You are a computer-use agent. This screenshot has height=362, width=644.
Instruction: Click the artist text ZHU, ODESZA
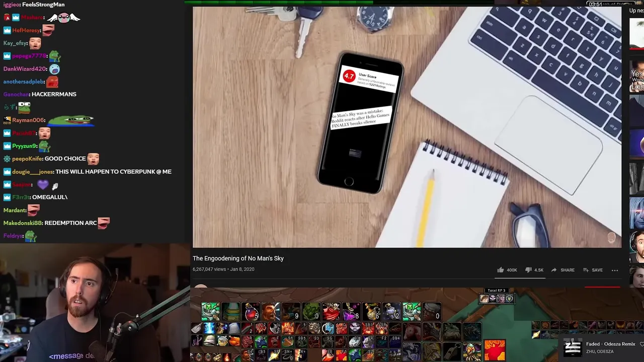(600, 352)
